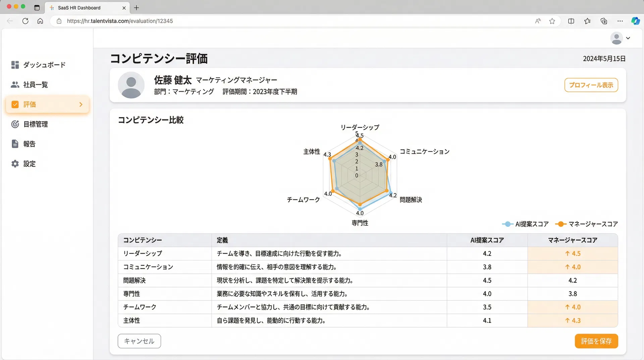Click the ダッシュボード sidebar icon
The width and height of the screenshot is (644, 360).
[15, 65]
